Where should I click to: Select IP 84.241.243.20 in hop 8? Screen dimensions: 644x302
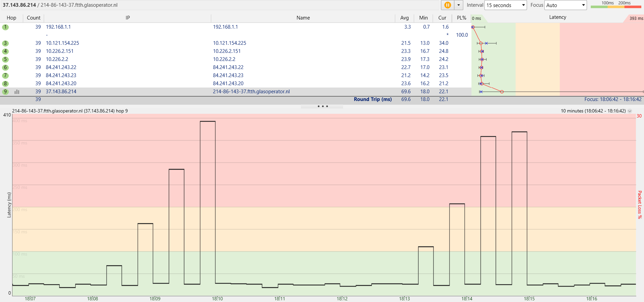click(61, 83)
